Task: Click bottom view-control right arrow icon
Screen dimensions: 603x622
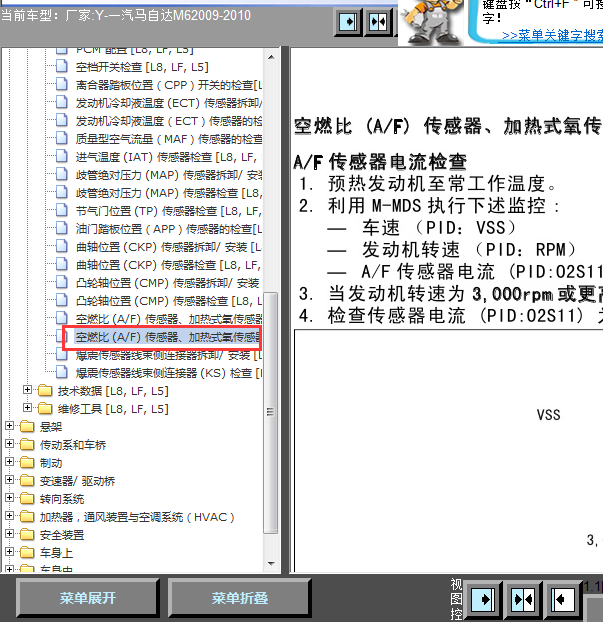Action: coord(483,599)
